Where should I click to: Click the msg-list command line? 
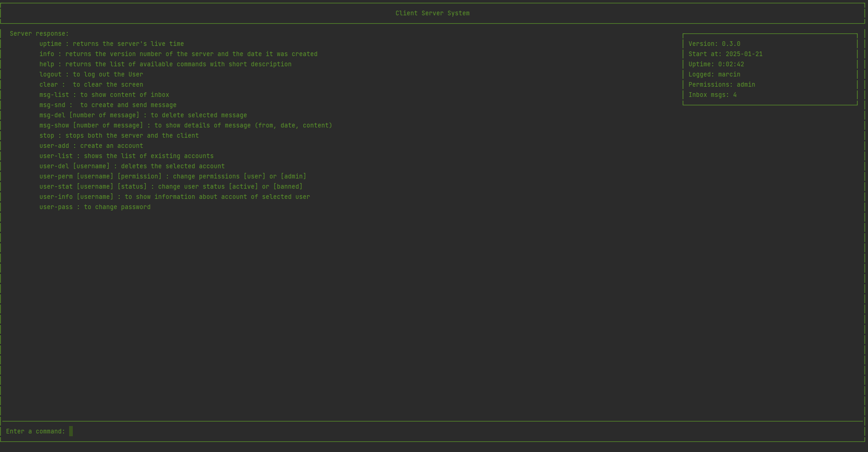click(104, 95)
